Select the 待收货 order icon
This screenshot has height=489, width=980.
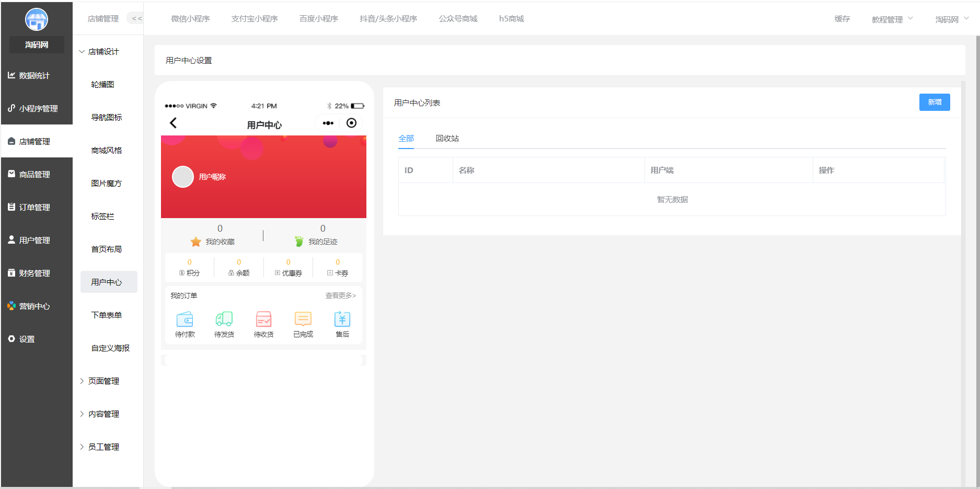click(x=263, y=319)
